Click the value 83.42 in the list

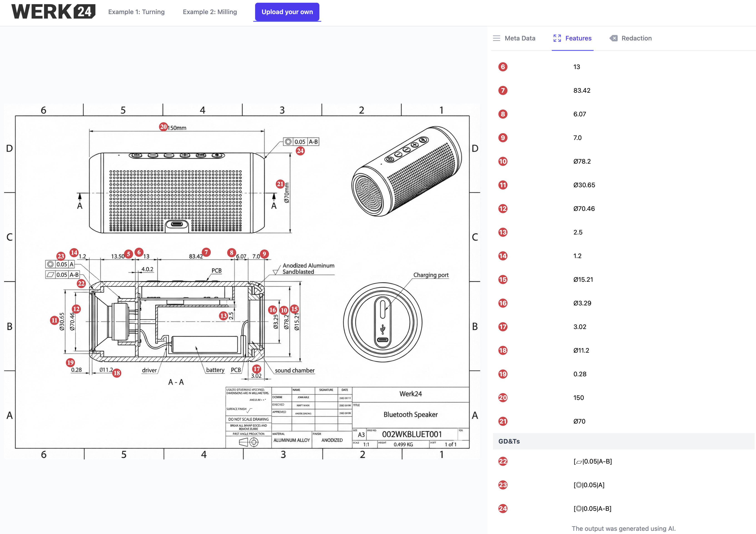582,91
